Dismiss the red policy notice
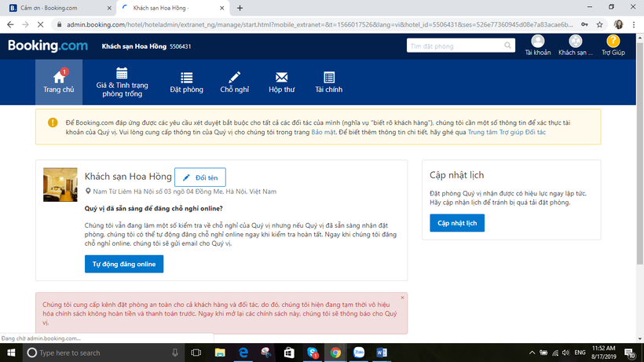644x362 pixels. click(x=402, y=298)
